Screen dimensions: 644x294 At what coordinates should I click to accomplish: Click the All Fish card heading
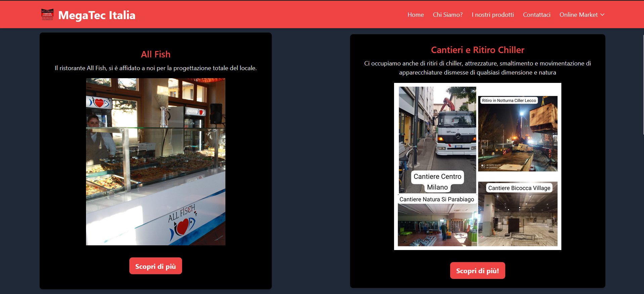coord(156,54)
